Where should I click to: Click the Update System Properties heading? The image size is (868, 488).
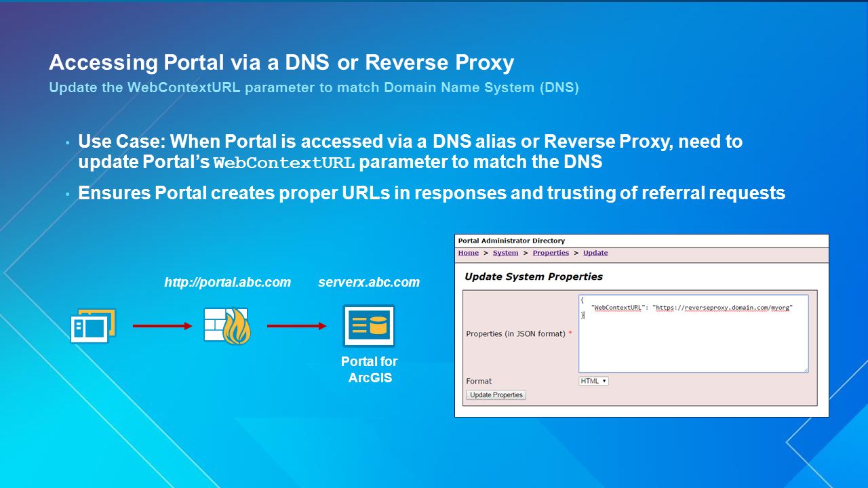point(534,277)
